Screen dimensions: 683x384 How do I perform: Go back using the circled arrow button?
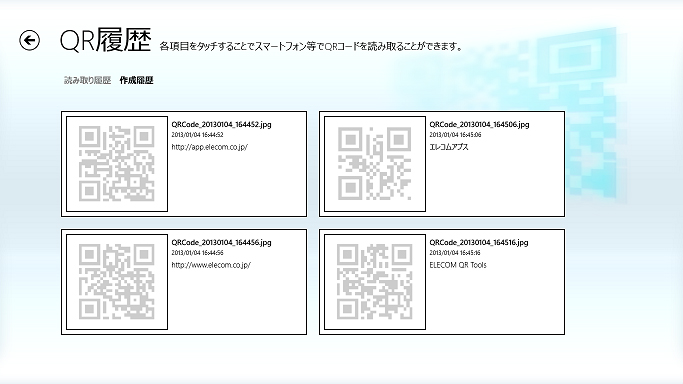click(x=30, y=40)
